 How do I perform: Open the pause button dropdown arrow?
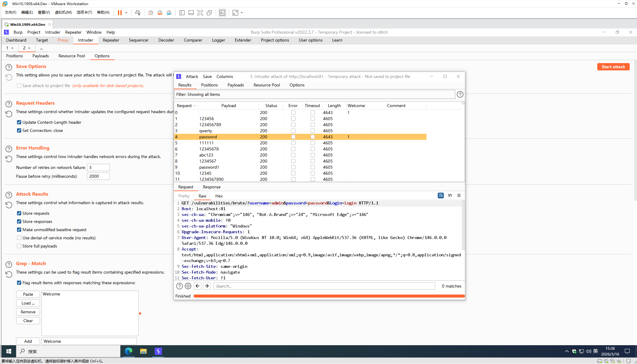(126, 13)
